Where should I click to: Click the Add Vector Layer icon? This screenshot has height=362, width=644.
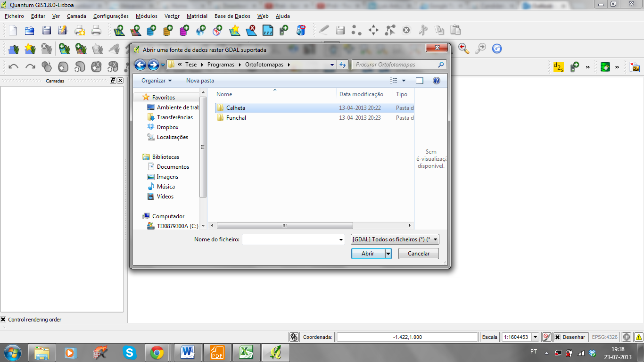[x=119, y=31]
